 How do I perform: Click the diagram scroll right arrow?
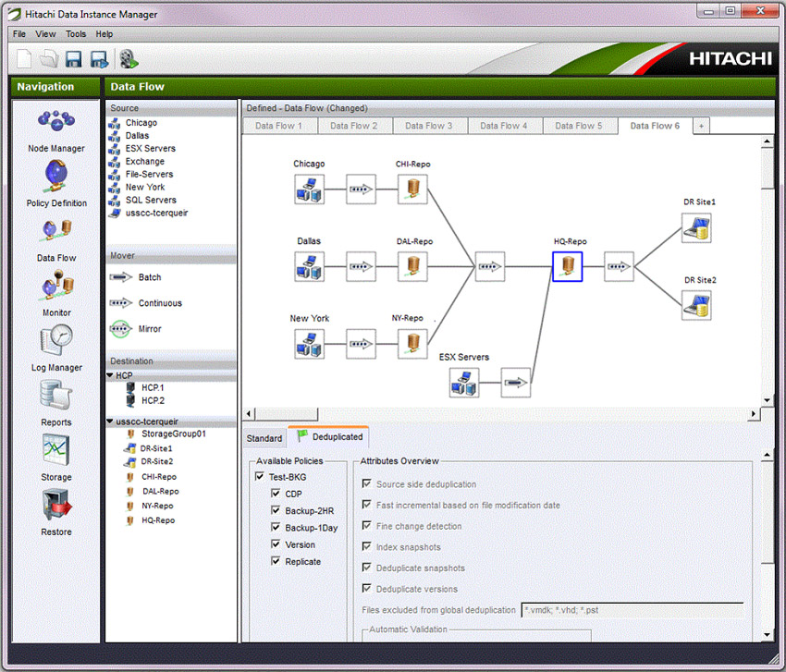coord(754,414)
